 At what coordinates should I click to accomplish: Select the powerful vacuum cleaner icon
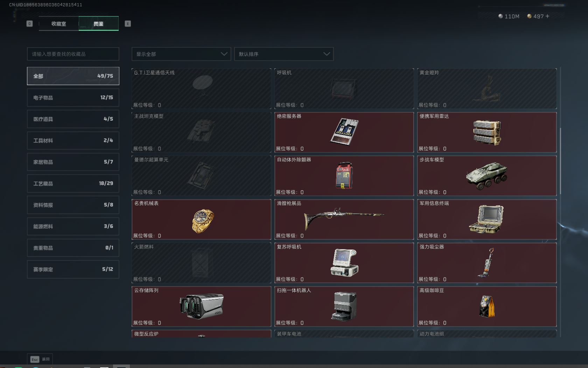[x=486, y=263]
